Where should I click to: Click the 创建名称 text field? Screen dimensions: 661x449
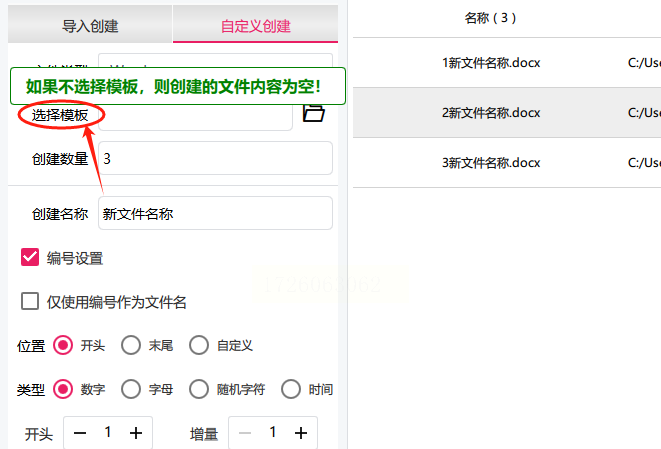click(215, 213)
